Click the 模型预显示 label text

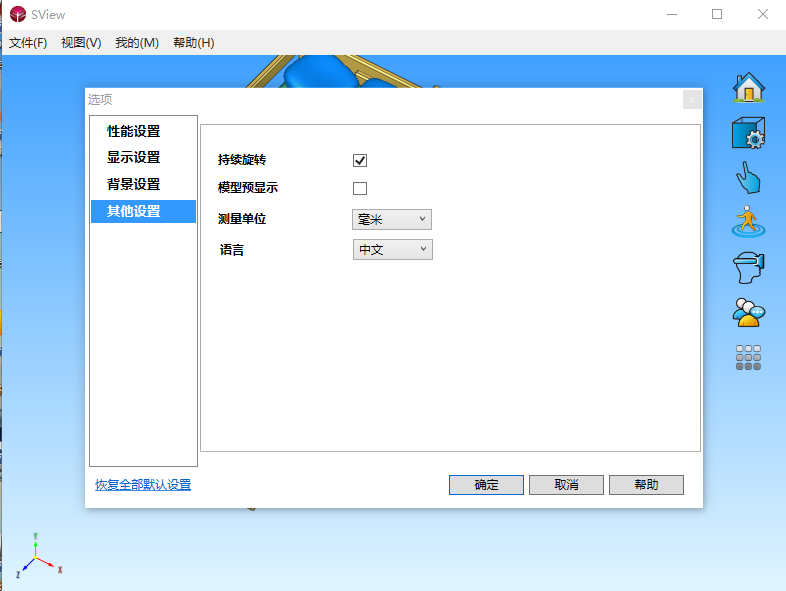[248, 187]
